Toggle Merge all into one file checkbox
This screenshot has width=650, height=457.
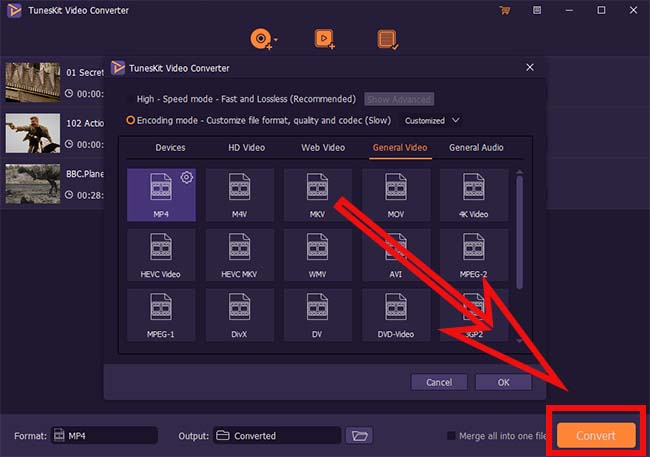(x=451, y=436)
